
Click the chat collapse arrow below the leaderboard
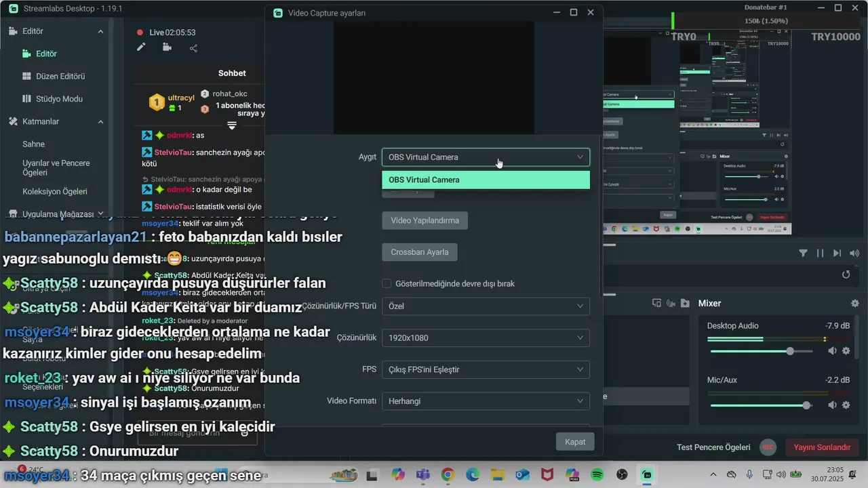tap(231, 125)
